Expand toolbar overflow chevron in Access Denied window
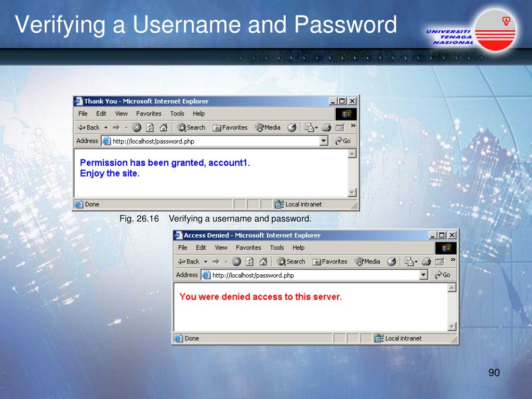Viewport: 532px width, 399px height. (453, 260)
